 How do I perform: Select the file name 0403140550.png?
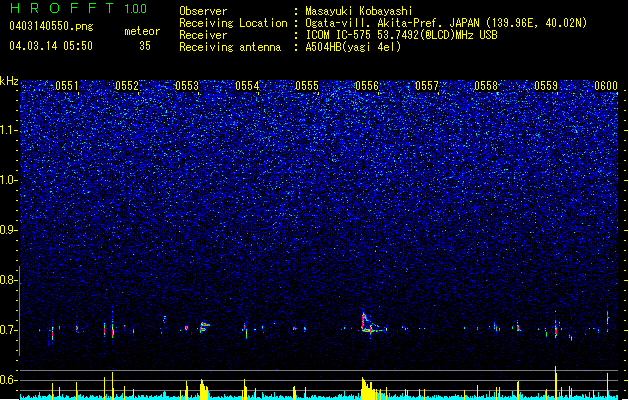point(51,26)
